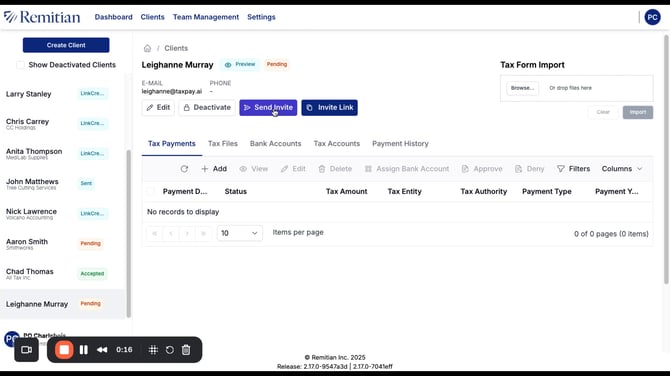Select Chris Carrey in client list
The width and height of the screenshot is (670, 376).
pos(63,124)
